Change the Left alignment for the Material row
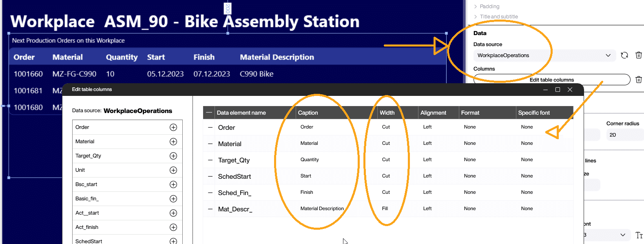The width and height of the screenshot is (644, 244). point(427,143)
